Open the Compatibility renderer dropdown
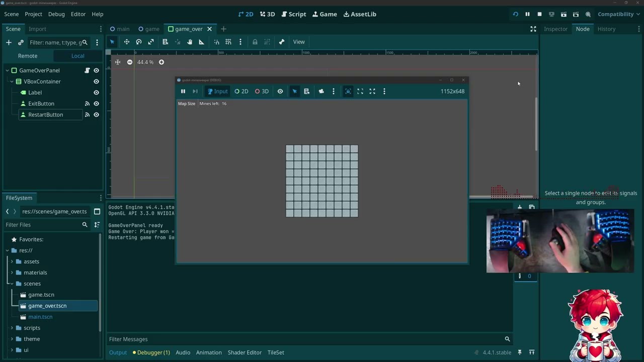This screenshot has width=644, height=362. pyautogui.click(x=619, y=14)
